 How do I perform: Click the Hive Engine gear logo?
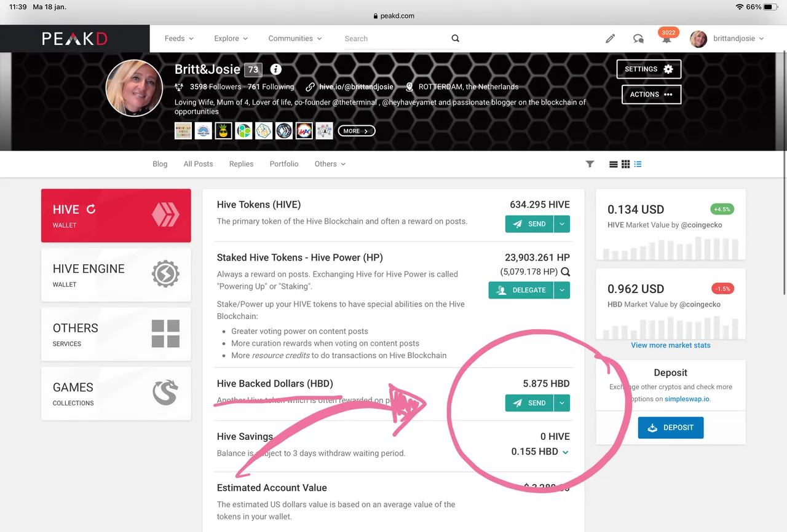click(x=165, y=274)
